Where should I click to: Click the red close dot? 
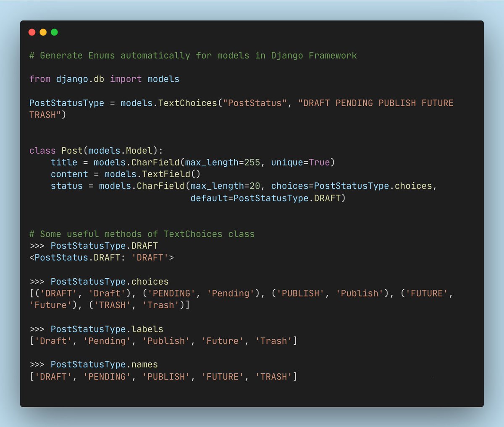click(x=32, y=32)
